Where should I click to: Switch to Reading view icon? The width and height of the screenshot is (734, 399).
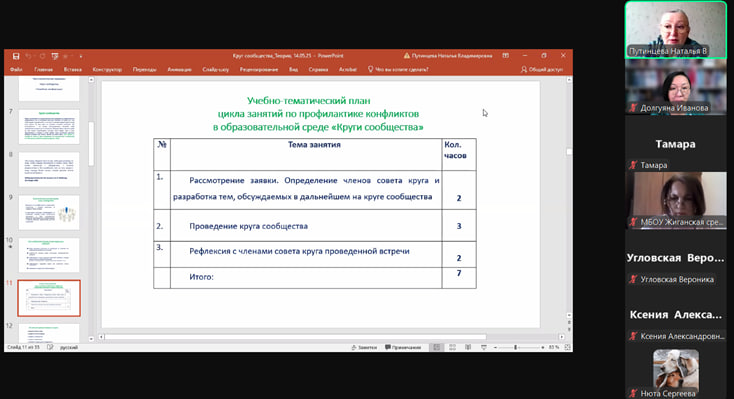(468, 347)
